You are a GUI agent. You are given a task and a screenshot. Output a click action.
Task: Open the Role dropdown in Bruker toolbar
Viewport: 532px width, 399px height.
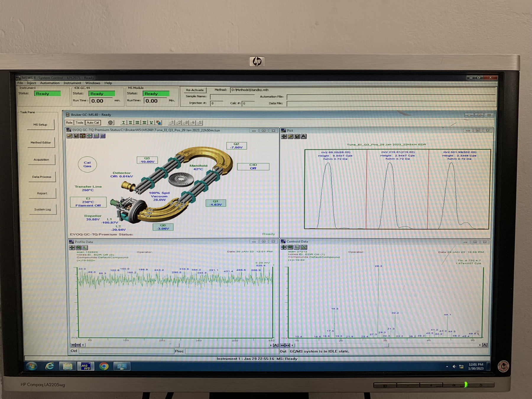69,123
